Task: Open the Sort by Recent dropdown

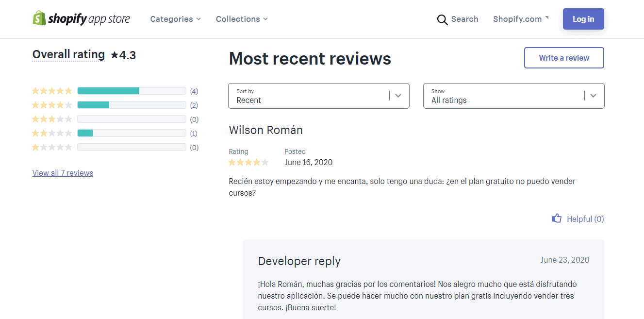Action: point(318,96)
